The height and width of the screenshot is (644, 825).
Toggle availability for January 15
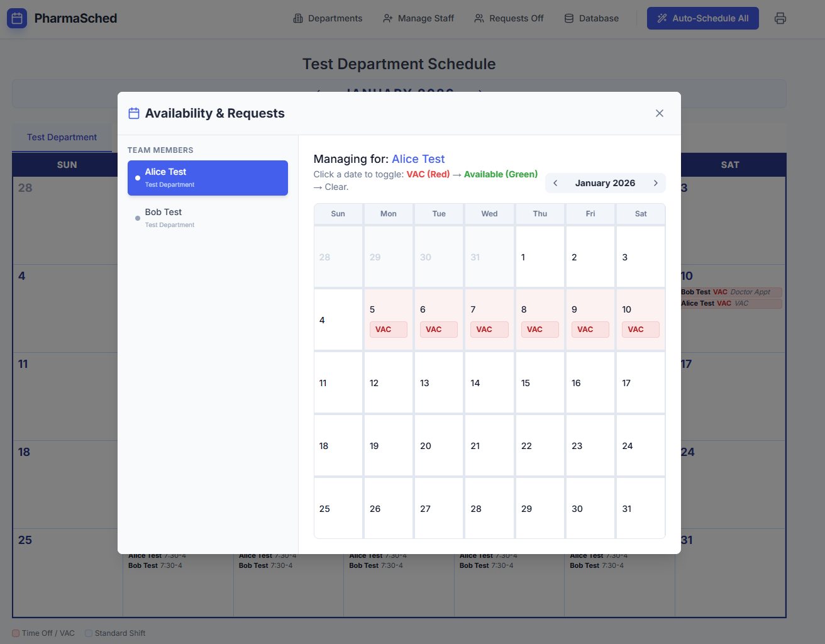[x=540, y=382]
